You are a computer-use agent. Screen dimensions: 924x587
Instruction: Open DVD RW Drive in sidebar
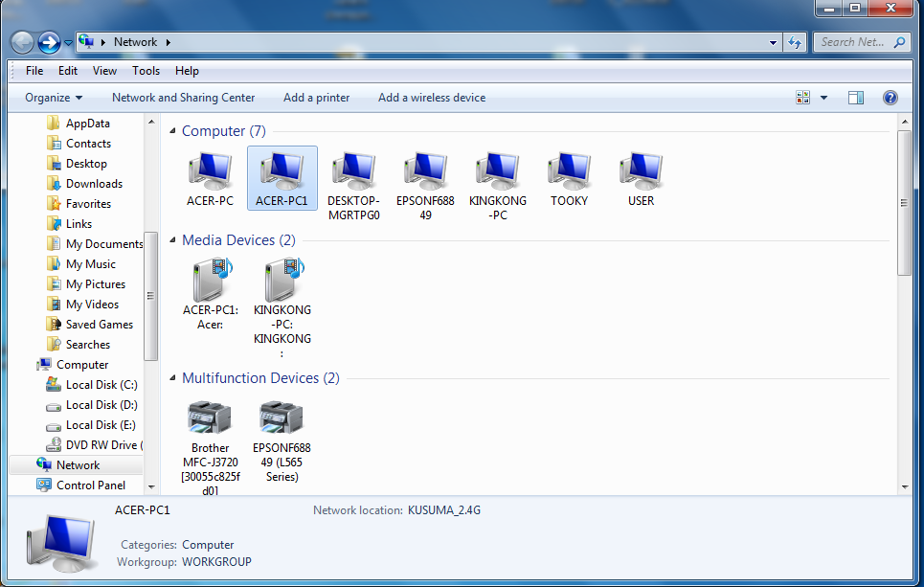(94, 444)
